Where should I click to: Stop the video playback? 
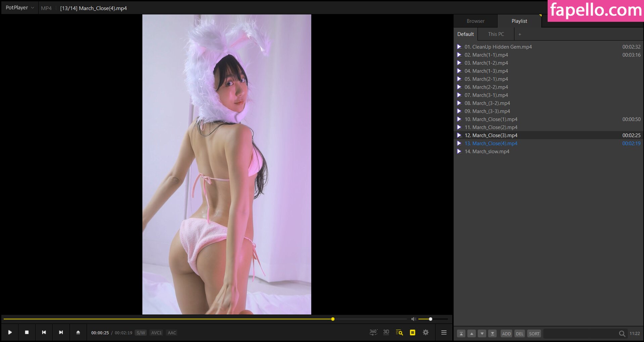click(x=27, y=332)
